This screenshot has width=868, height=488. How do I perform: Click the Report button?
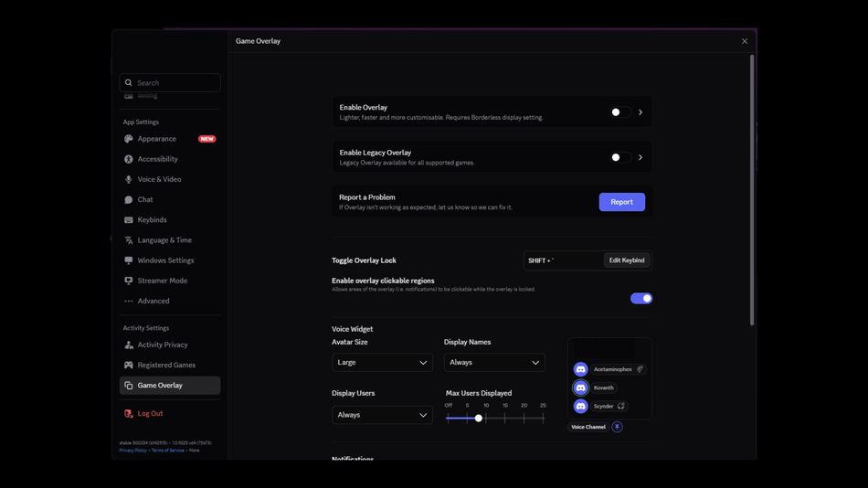tap(621, 202)
